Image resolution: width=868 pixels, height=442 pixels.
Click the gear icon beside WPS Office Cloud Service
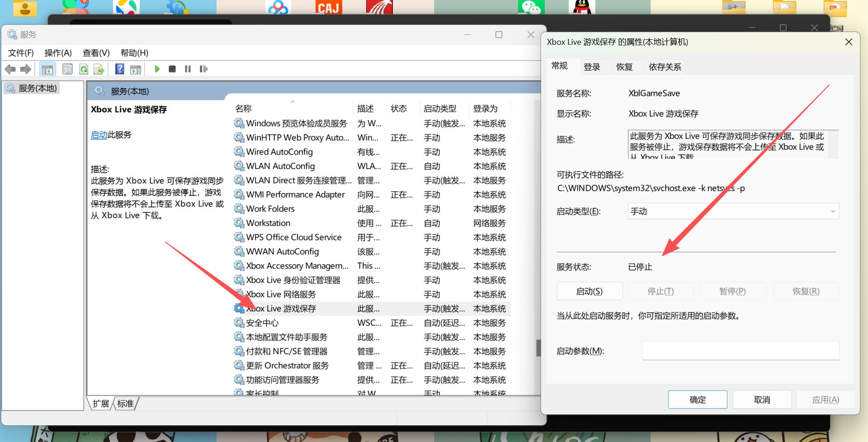coord(239,237)
